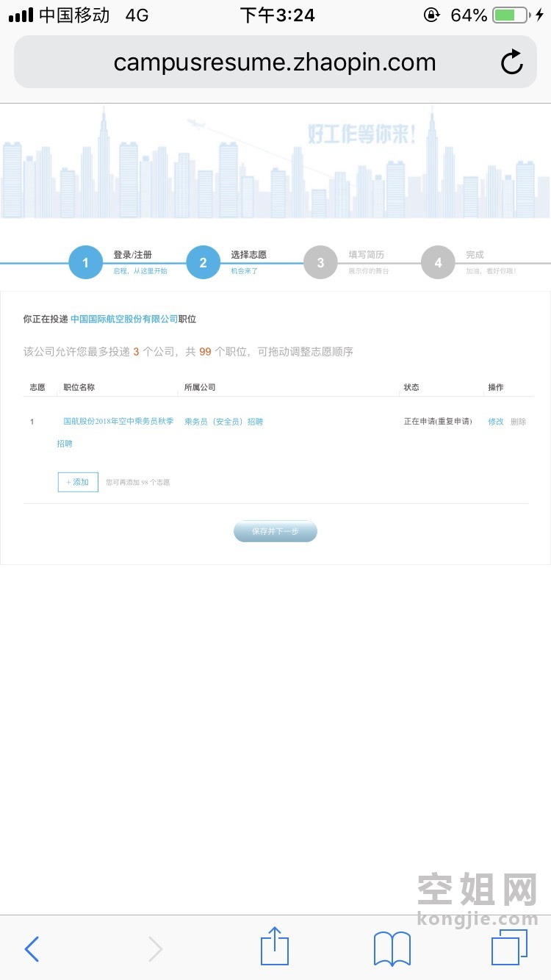Tap the campusresume.zhaopin.com address bar
The width and height of the screenshot is (551, 980).
click(x=275, y=62)
